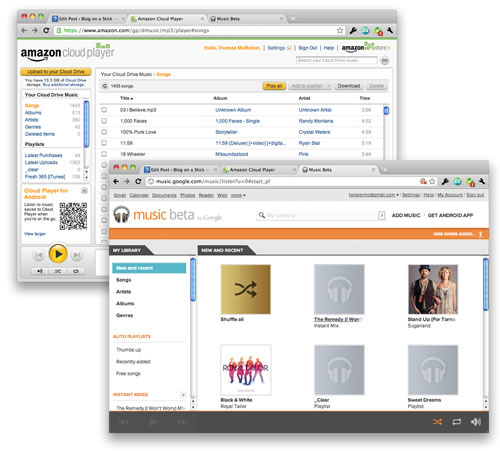Open Randy Montana artist link
Screen dimensions: 500x451
316,121
